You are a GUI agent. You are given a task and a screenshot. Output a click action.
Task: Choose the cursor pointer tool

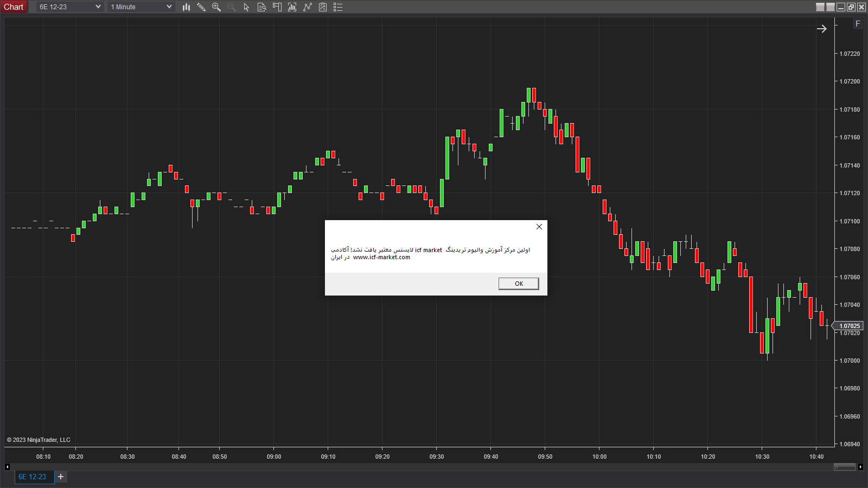tap(246, 7)
